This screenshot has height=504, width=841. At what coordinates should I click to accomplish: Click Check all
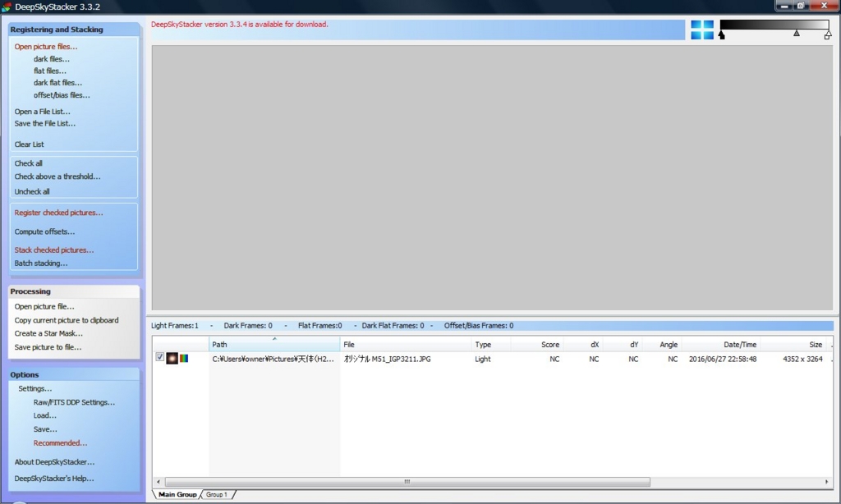pos(29,163)
